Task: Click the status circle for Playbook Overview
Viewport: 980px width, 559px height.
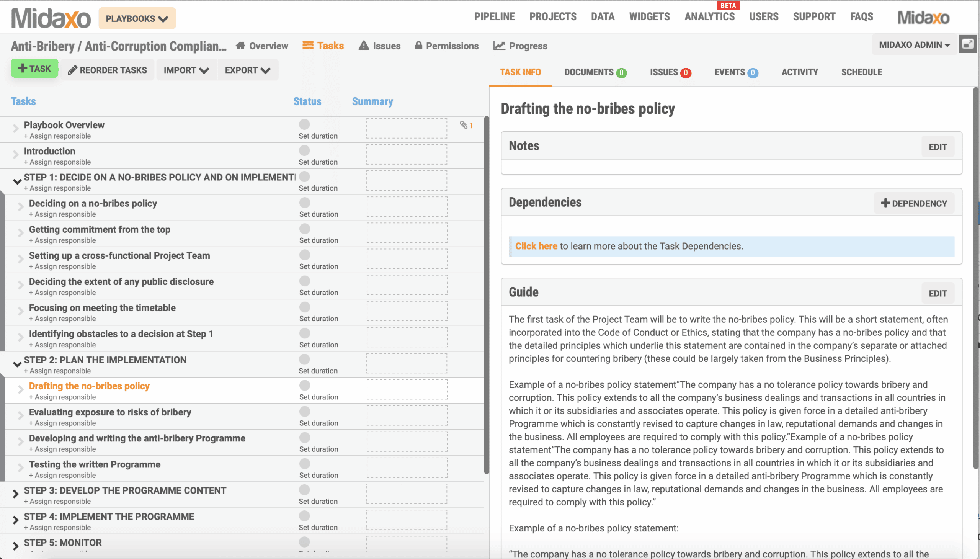Action: click(304, 124)
